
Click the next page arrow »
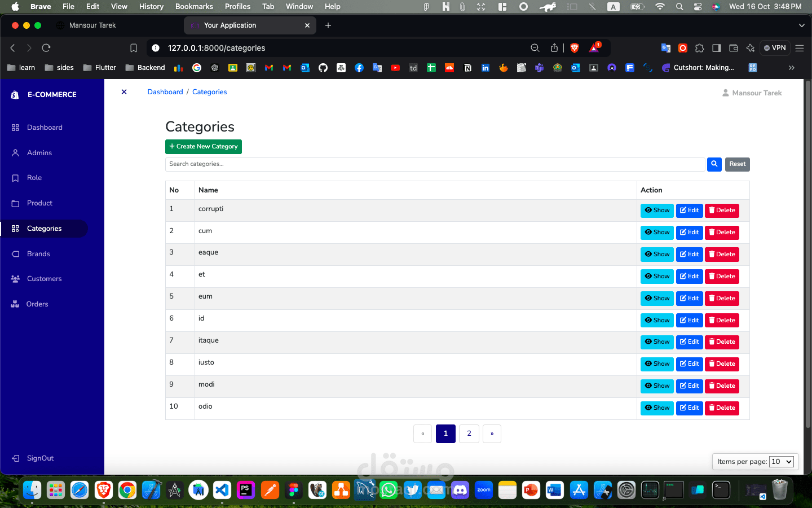coord(492,433)
